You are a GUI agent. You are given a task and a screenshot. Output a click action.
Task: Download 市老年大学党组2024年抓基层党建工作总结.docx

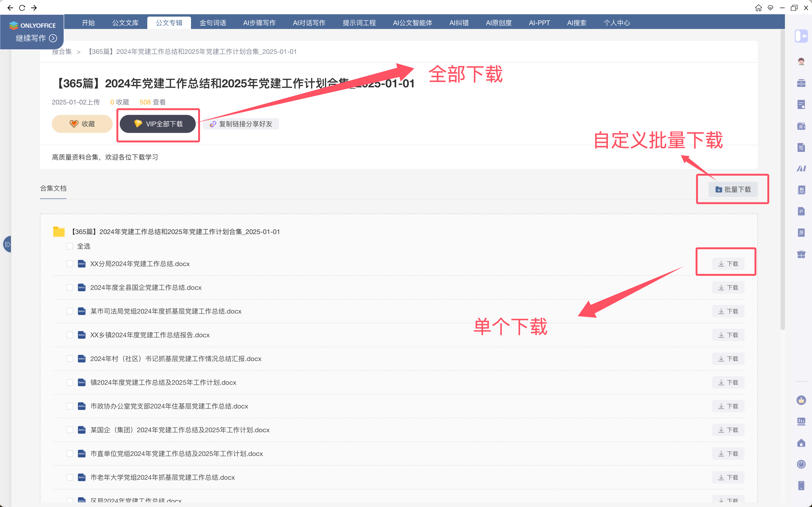[728, 477]
